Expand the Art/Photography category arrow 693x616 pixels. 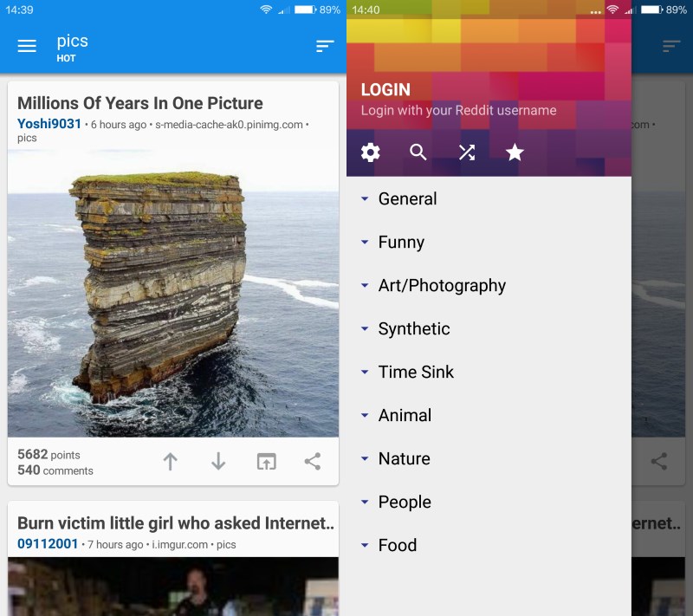(365, 285)
